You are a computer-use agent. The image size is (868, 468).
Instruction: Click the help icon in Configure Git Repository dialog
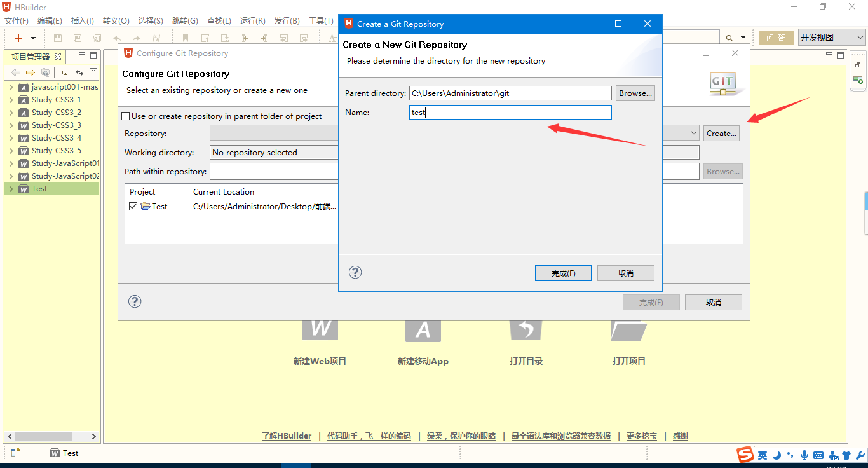(135, 301)
